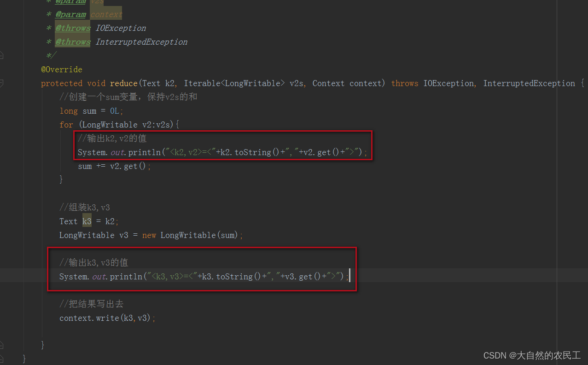
Task: Click the highlighted k3 variable in the Text declaration
Action: (87, 221)
